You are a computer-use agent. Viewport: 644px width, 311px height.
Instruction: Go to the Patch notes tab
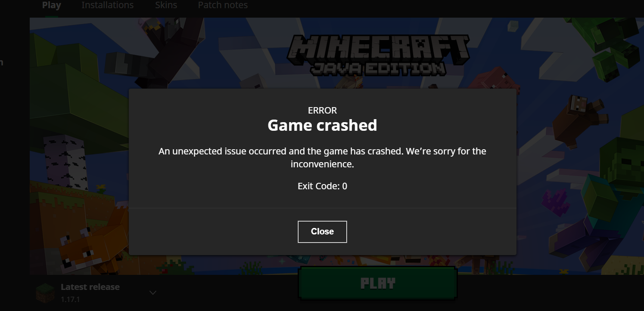pos(223,5)
